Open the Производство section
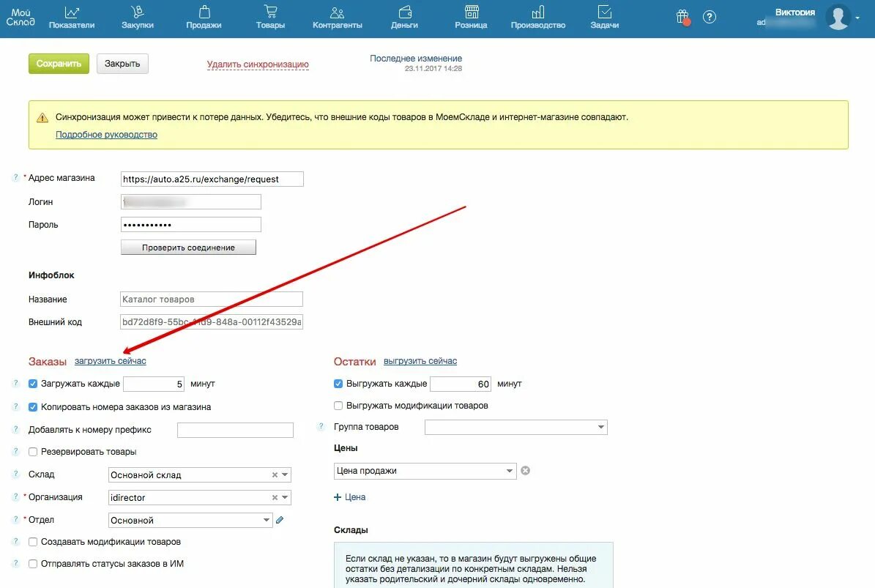Viewport: 875px width, 588px height. click(538, 18)
